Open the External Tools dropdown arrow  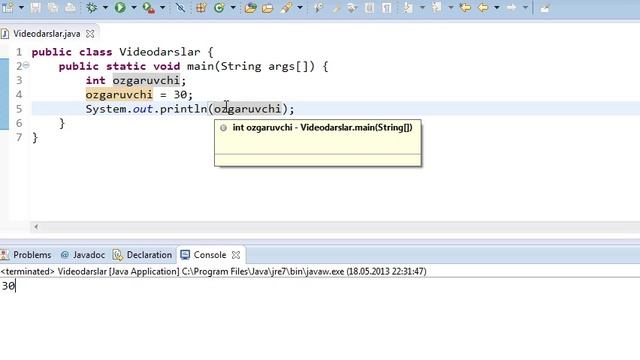tap(162, 7)
